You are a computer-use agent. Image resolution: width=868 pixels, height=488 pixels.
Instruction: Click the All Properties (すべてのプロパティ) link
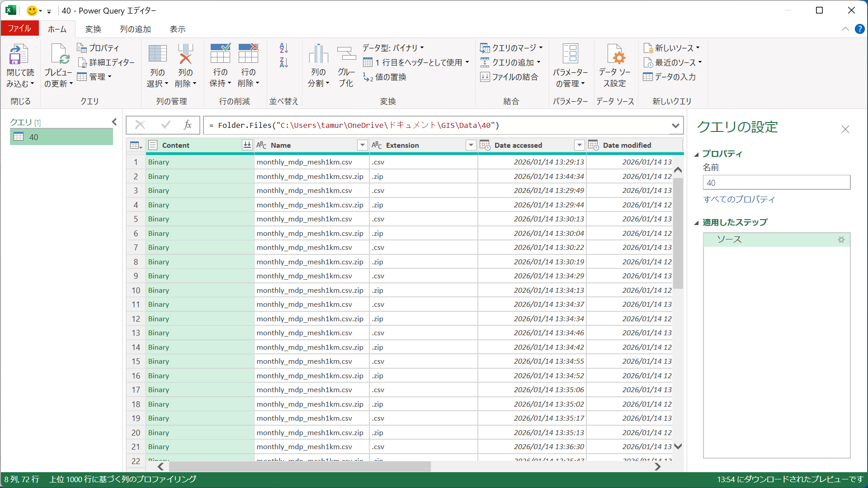pos(739,199)
